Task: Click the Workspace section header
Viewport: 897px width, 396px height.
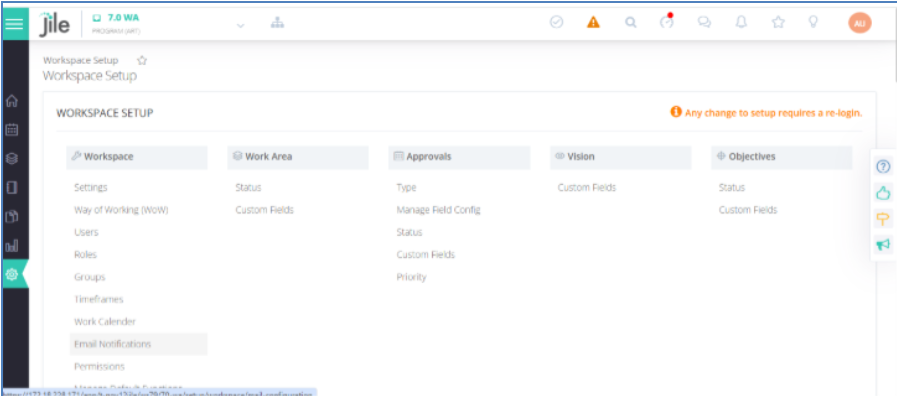Action: 137,157
